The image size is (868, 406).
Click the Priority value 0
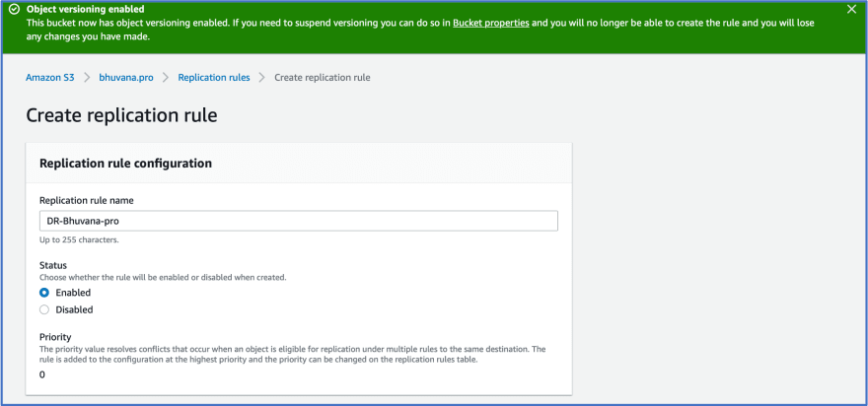[x=42, y=375]
